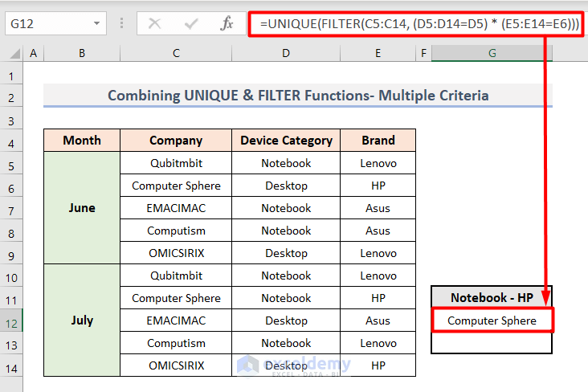
Task: Click 'Asus' in row 7
Action: point(378,208)
